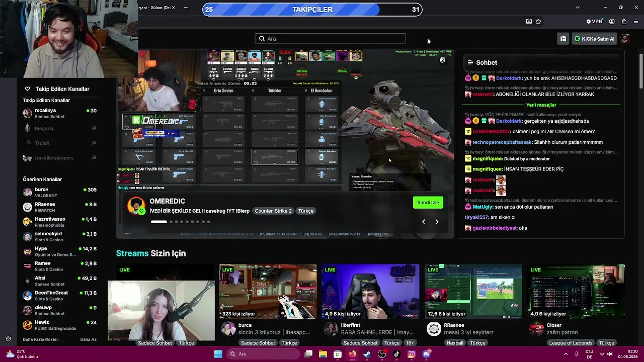Image resolution: width=644 pixels, height=362 pixels.
Task: Open the Ramee channel in sidebar
Action: click(x=59, y=266)
